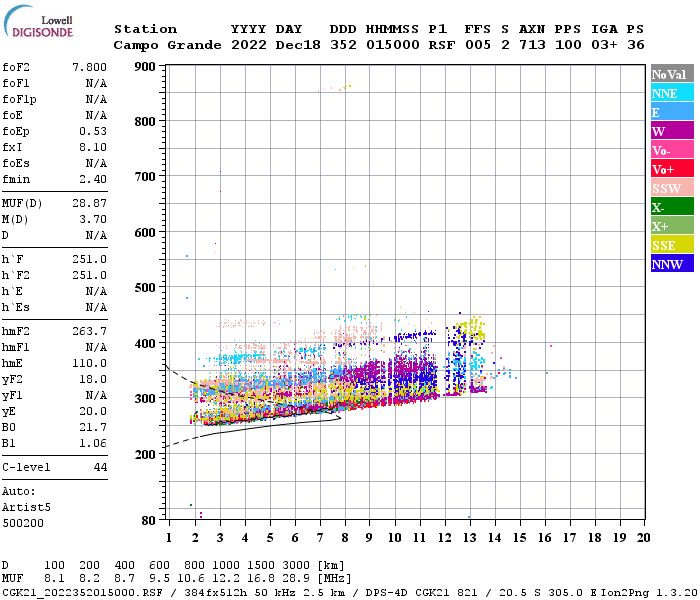This screenshot has width=700, height=600.
Task: Click the B0 value 21.7
Action: pyautogui.click(x=93, y=427)
